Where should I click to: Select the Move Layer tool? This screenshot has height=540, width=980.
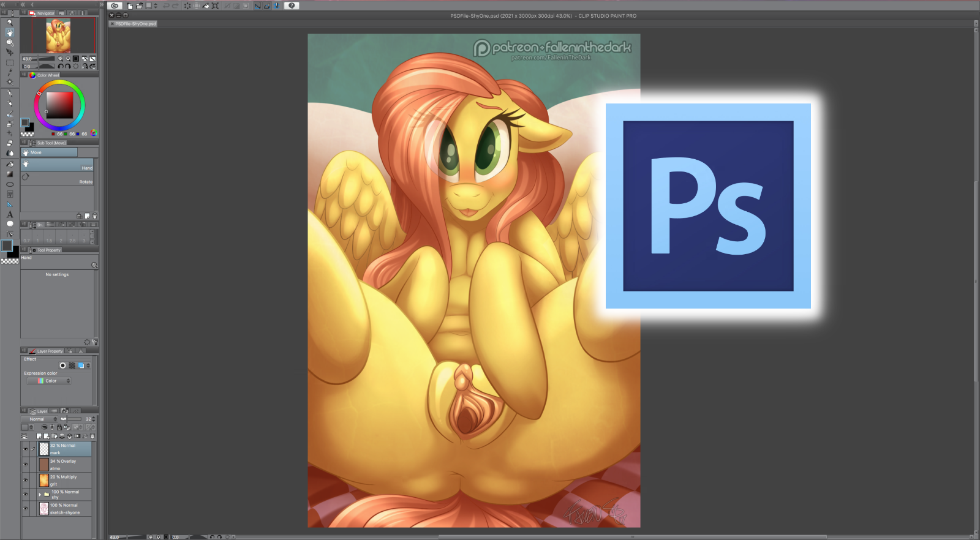[10, 53]
